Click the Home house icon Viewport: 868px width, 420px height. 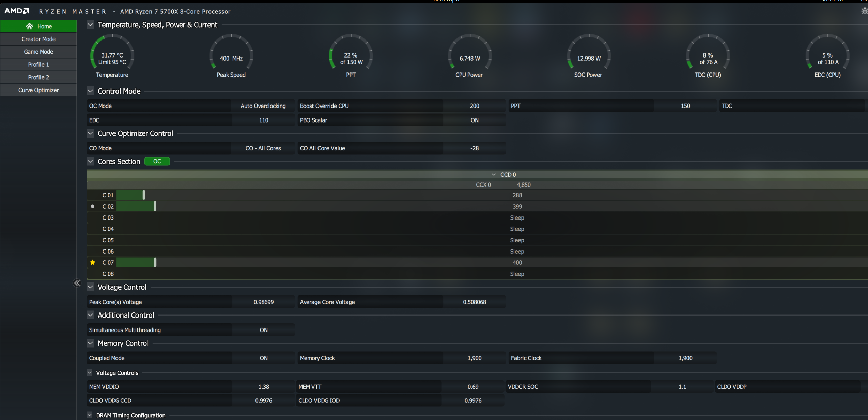tap(29, 26)
